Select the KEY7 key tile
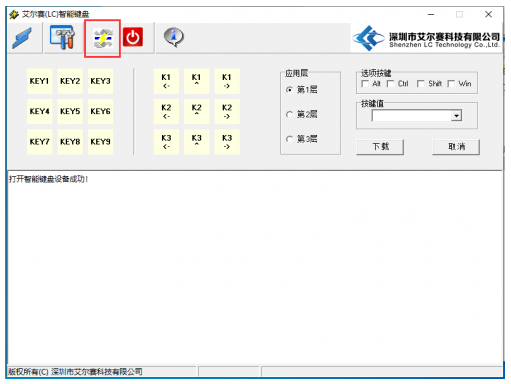511x384 pixels. pyautogui.click(x=39, y=142)
